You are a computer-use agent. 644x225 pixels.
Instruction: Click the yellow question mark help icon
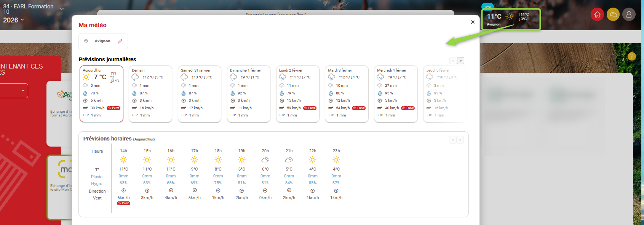coord(631,56)
